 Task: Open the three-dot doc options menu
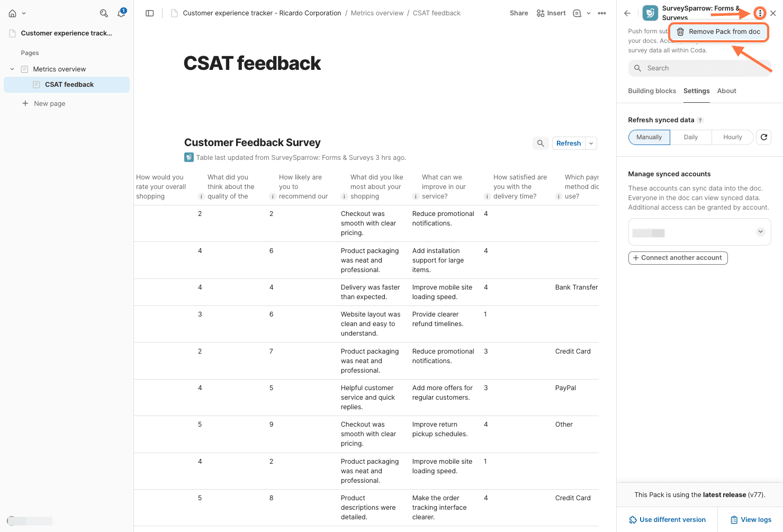[x=602, y=13]
